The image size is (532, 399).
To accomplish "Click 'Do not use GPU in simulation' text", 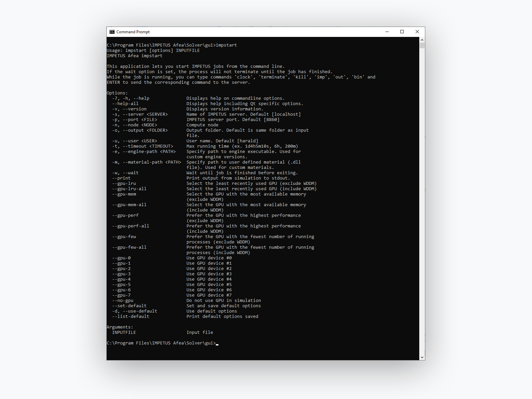I will pos(224,301).
